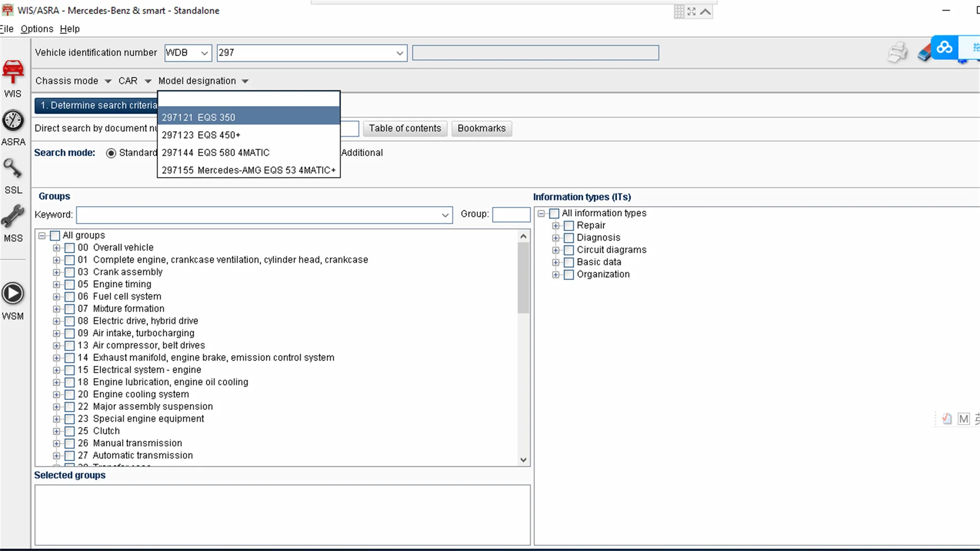Open the WDB prefix dropdown
The height and width of the screenshot is (551, 980).
coord(204,53)
